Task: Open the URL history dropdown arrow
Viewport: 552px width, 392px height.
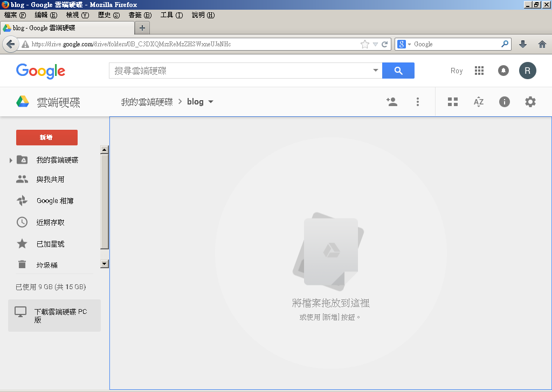Action: (375, 44)
